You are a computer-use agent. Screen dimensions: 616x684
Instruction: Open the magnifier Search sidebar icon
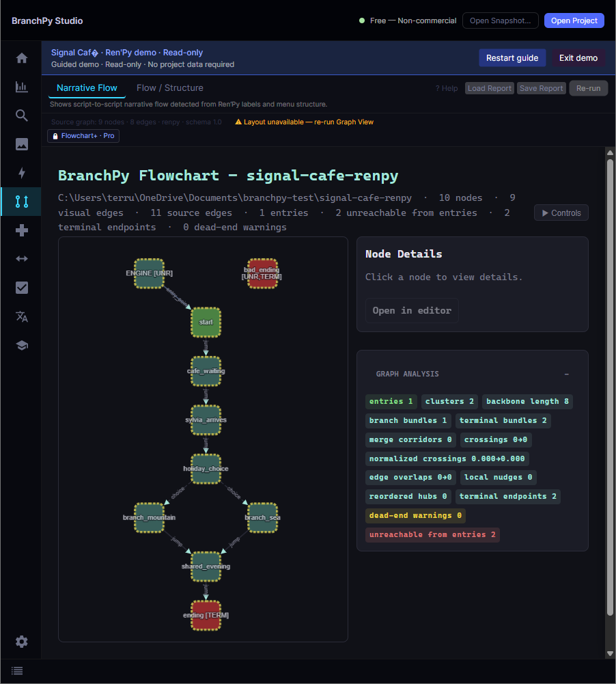point(21,115)
